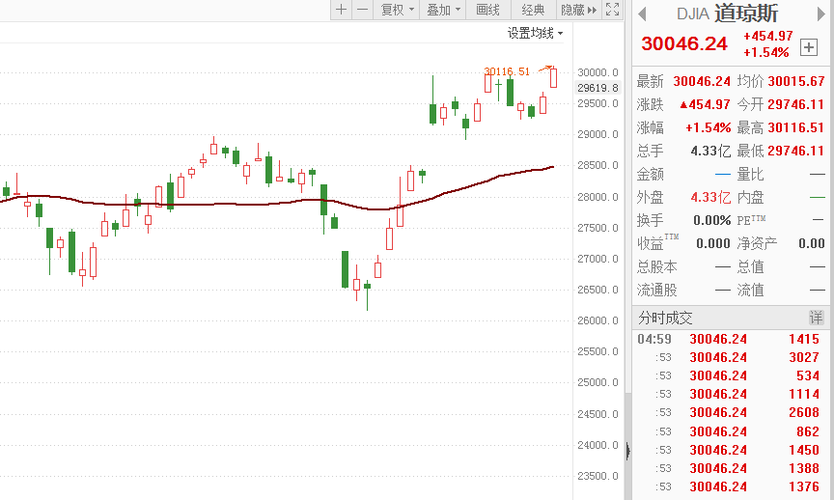Collapse side panel with splitter arrow
This screenshot has height=500, width=834.
(x=628, y=451)
